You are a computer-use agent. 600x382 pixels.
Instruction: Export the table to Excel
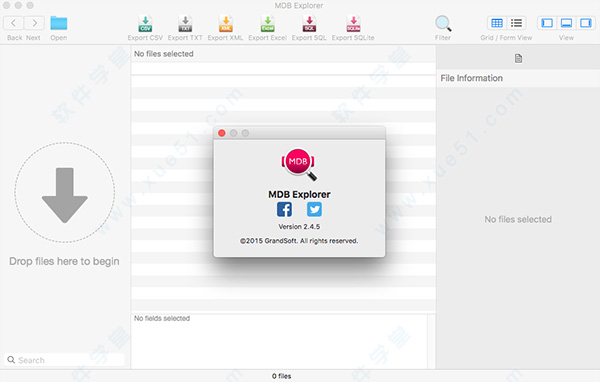(267, 24)
